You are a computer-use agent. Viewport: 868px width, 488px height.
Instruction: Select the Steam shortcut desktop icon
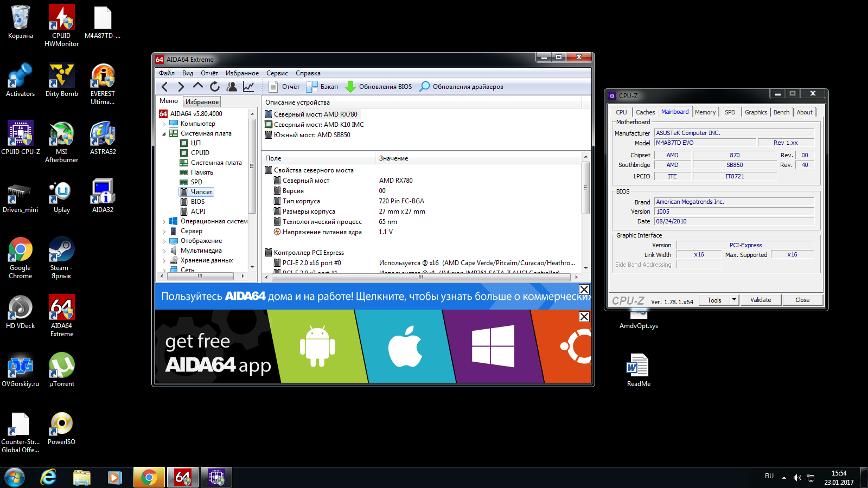pos(61,258)
